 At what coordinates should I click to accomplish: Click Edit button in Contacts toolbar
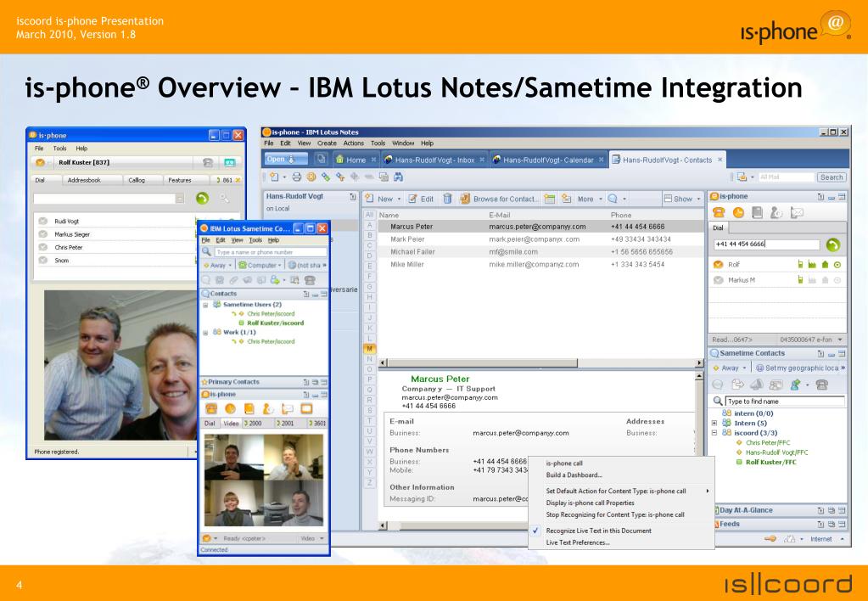(422, 199)
